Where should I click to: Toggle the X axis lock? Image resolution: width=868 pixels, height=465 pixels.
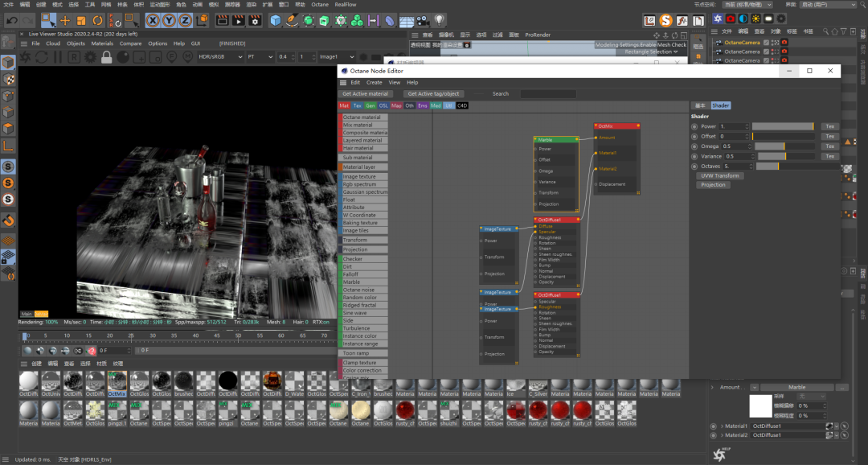pyautogui.click(x=153, y=20)
